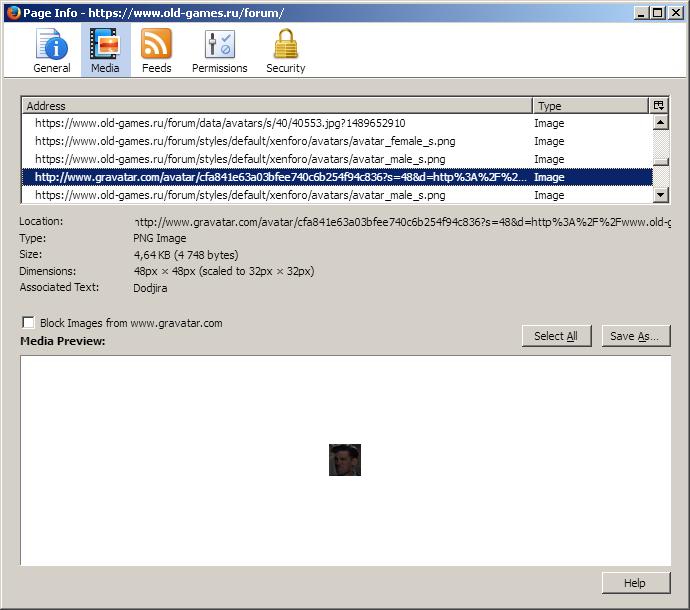Screen dimensions: 690x610
Task: Click the media list scroll up arrow
Action: pos(661,122)
